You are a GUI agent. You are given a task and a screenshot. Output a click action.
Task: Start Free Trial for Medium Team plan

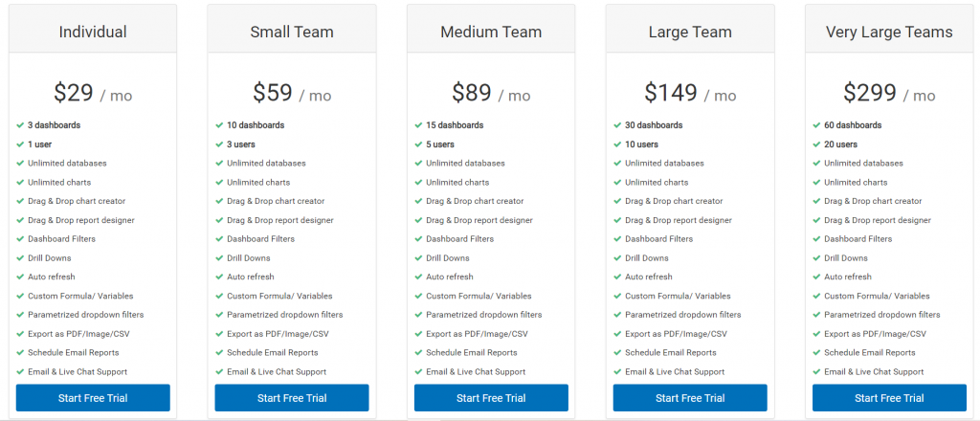(x=491, y=398)
